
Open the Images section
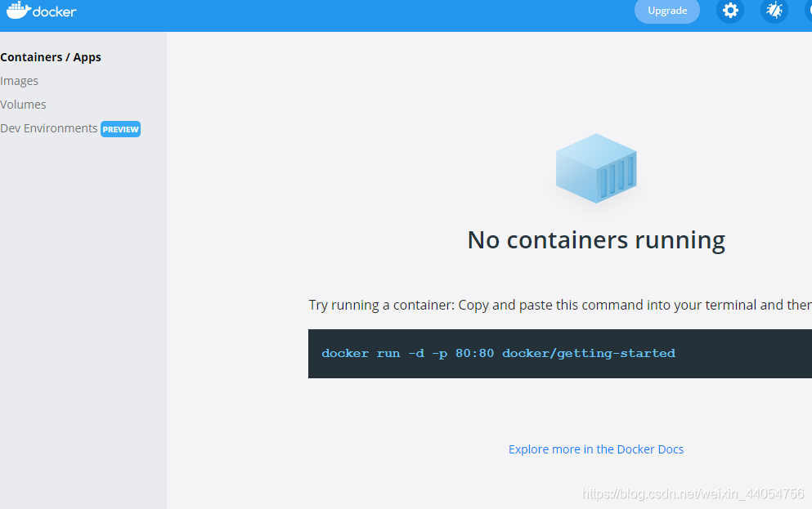19,81
